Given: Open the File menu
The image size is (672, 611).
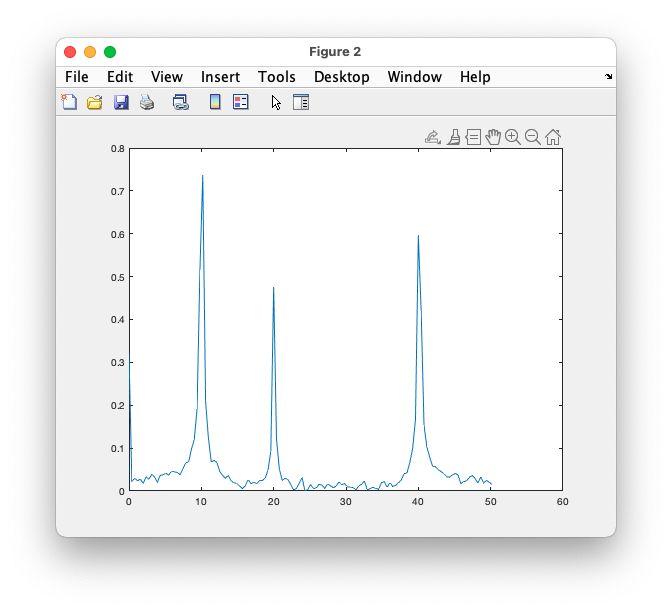Looking at the screenshot, I should tap(77, 77).
